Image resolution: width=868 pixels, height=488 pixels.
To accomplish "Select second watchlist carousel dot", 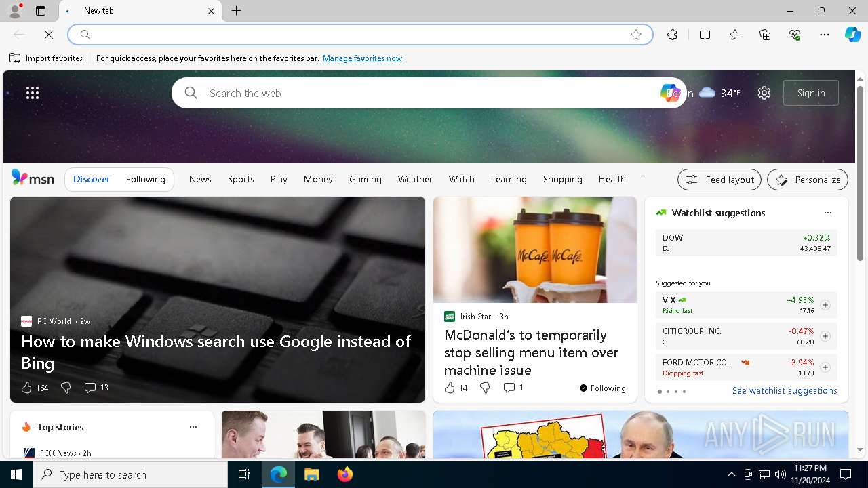I will click(x=668, y=392).
